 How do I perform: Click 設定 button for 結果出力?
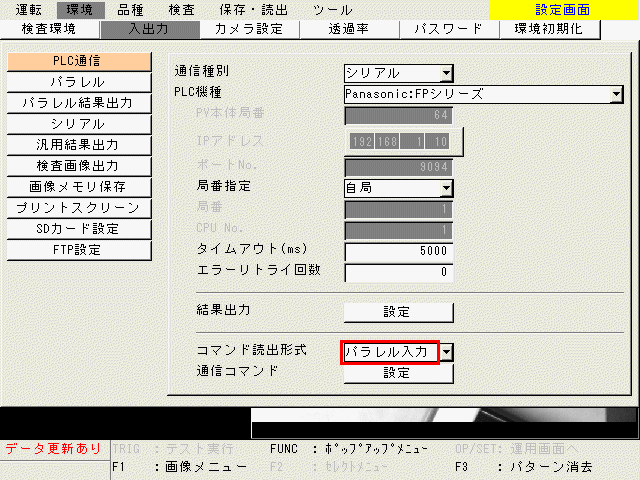tap(398, 311)
